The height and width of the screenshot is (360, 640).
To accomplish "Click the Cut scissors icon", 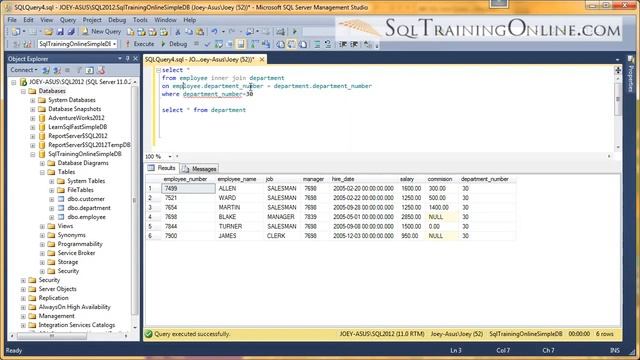I will click(178, 31).
